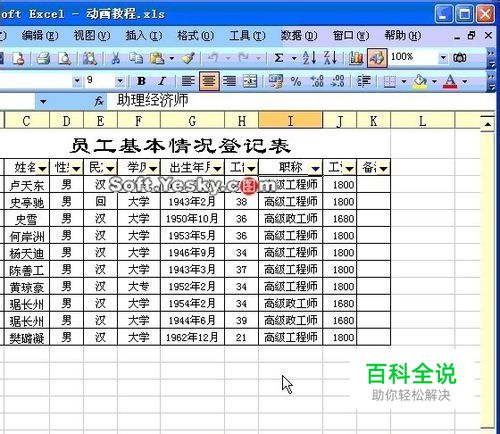500x434 pixels.
Task: Open the 插入 (Insert) menu
Action: [144, 35]
